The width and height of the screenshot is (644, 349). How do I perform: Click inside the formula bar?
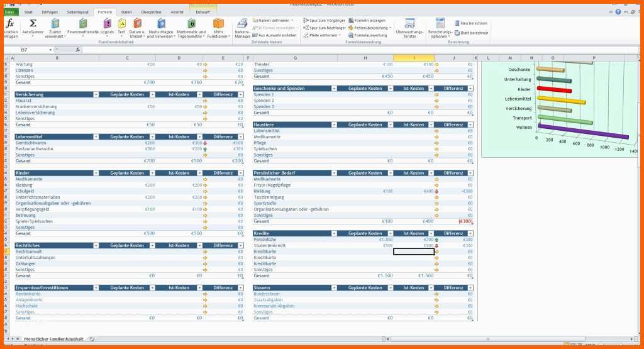[362, 50]
